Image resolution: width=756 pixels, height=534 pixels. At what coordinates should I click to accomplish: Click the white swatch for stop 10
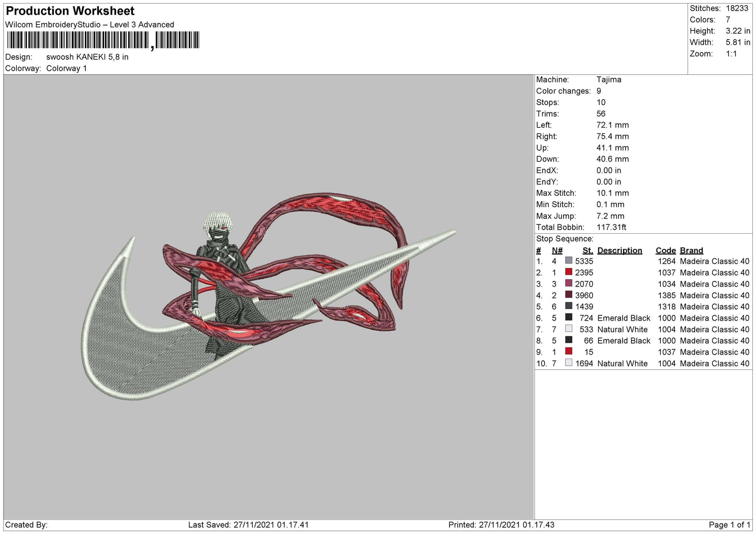pos(569,363)
